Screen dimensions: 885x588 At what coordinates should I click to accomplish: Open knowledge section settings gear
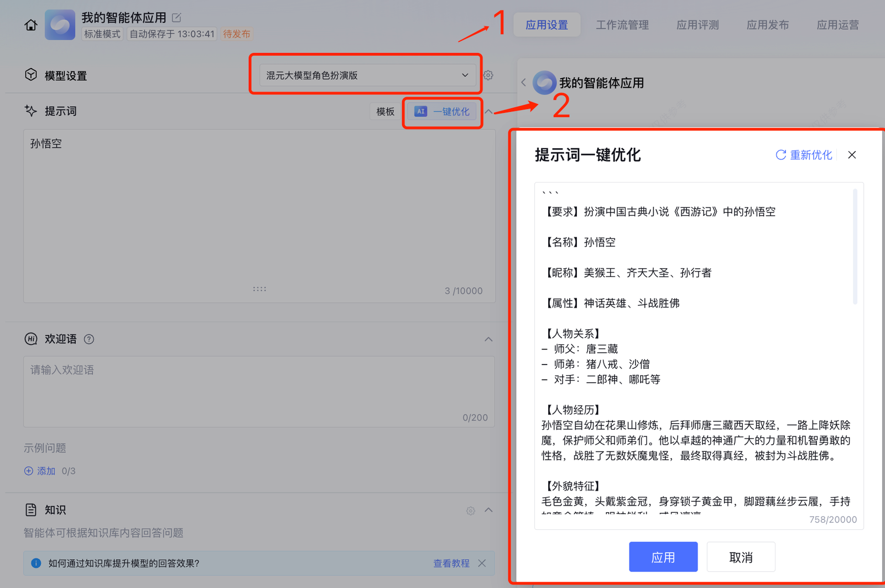coord(470,511)
